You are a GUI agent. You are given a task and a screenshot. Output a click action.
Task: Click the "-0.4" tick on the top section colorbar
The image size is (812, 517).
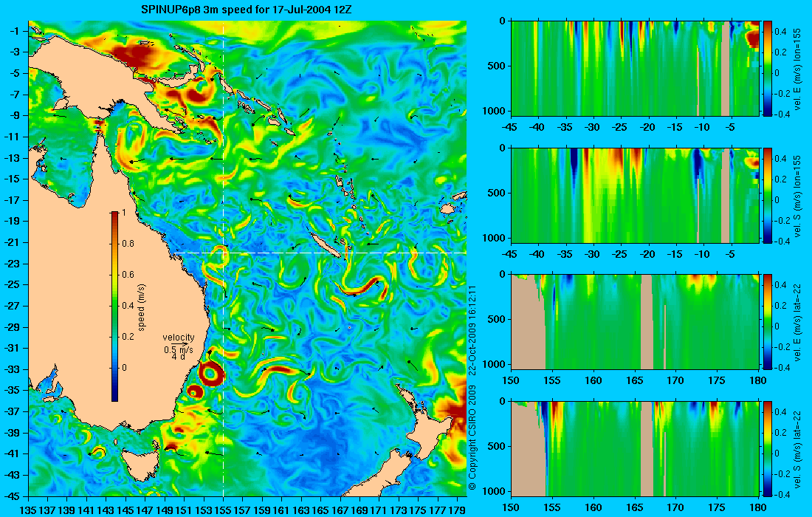coord(782,114)
